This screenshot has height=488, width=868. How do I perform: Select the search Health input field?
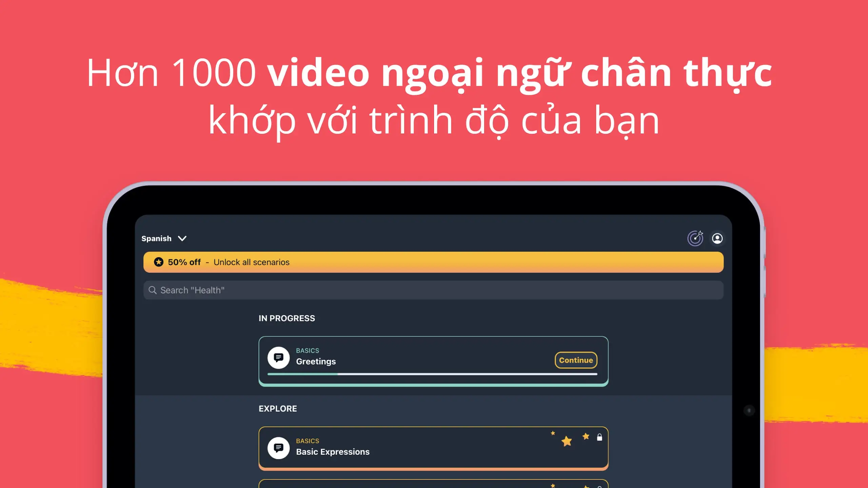click(x=433, y=290)
